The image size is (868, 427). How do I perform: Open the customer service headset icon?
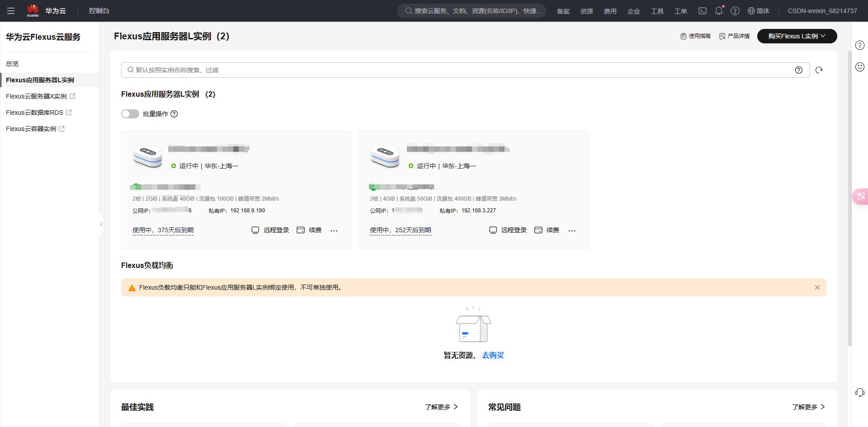pos(859,393)
